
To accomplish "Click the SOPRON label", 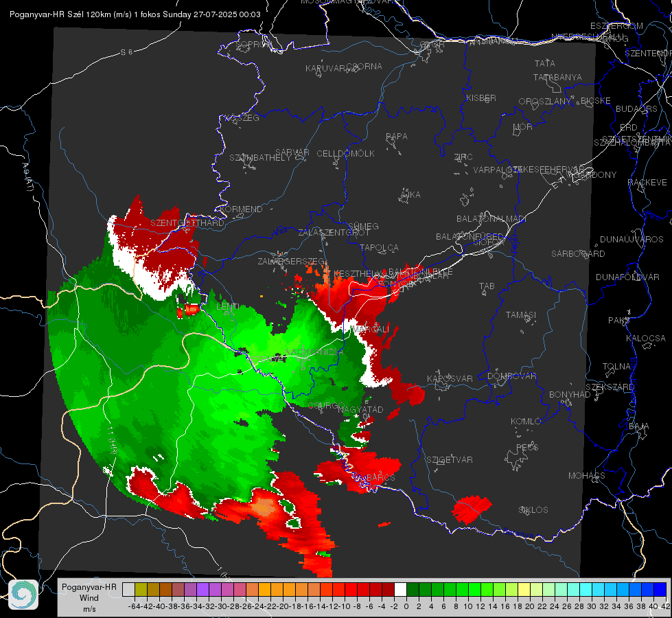I will tap(254, 44).
